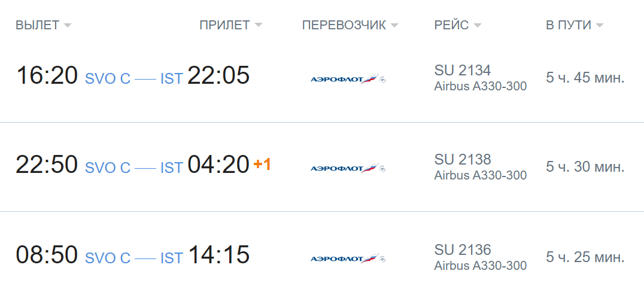Open IST link on 16:20 flight

click(x=171, y=78)
